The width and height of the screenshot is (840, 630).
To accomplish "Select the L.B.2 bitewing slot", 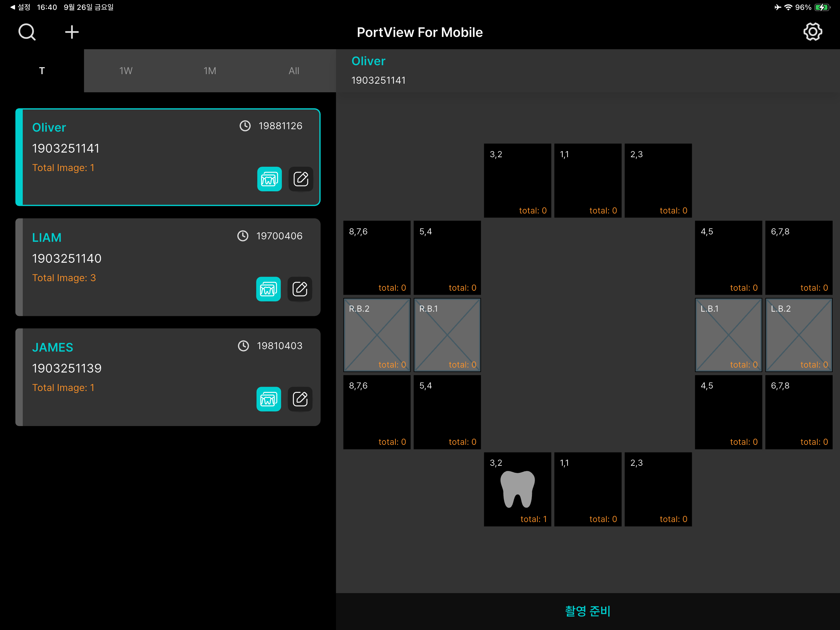I will click(799, 335).
